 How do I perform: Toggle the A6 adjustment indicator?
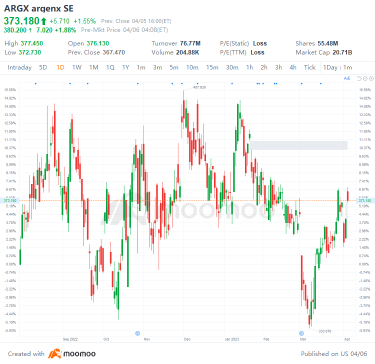347,78
